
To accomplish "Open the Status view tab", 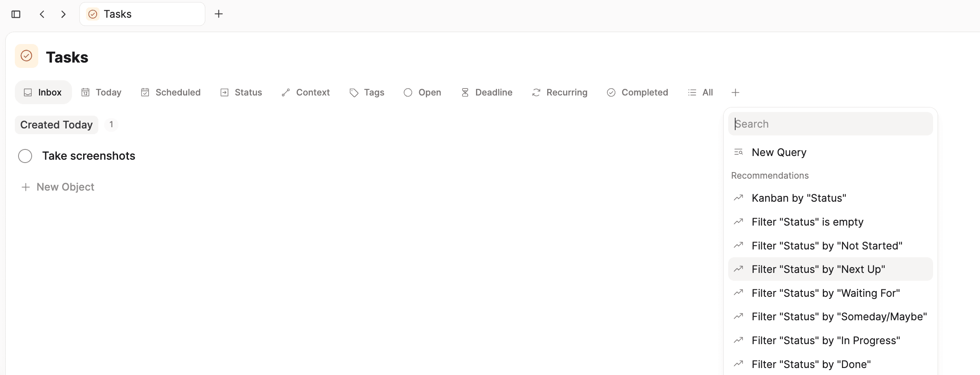I will click(x=242, y=92).
